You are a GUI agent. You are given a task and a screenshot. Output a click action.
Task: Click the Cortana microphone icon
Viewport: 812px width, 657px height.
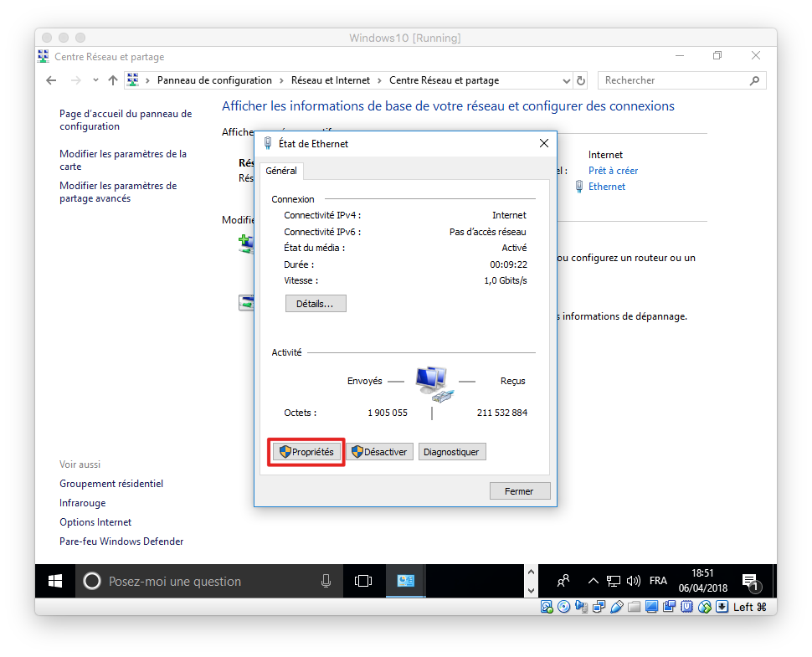click(x=326, y=581)
